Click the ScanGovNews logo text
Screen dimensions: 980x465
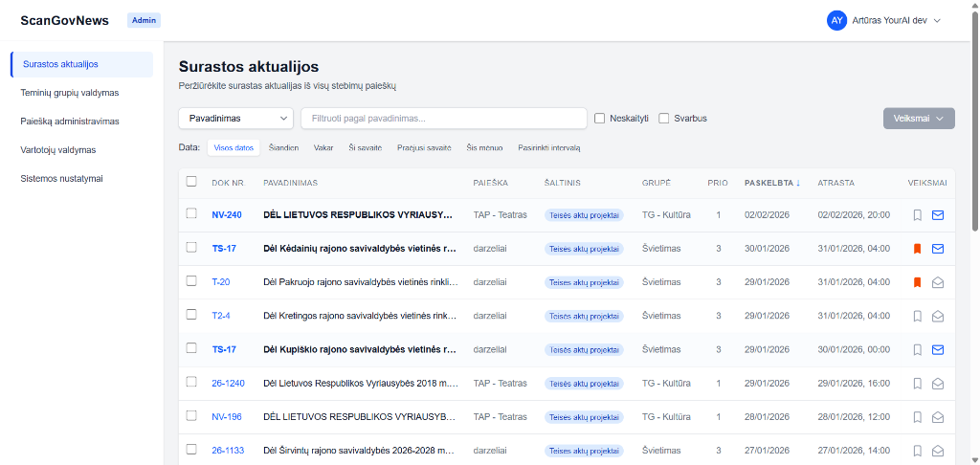coord(64,21)
